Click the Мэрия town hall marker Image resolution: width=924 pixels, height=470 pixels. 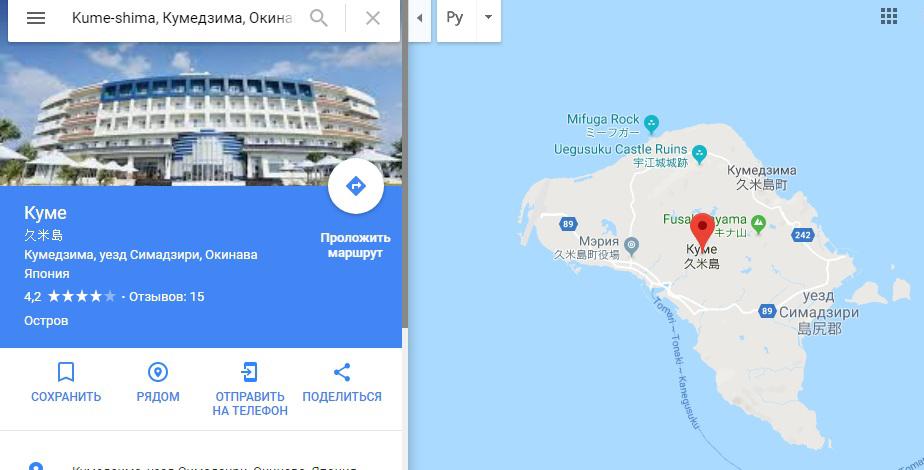(x=632, y=244)
